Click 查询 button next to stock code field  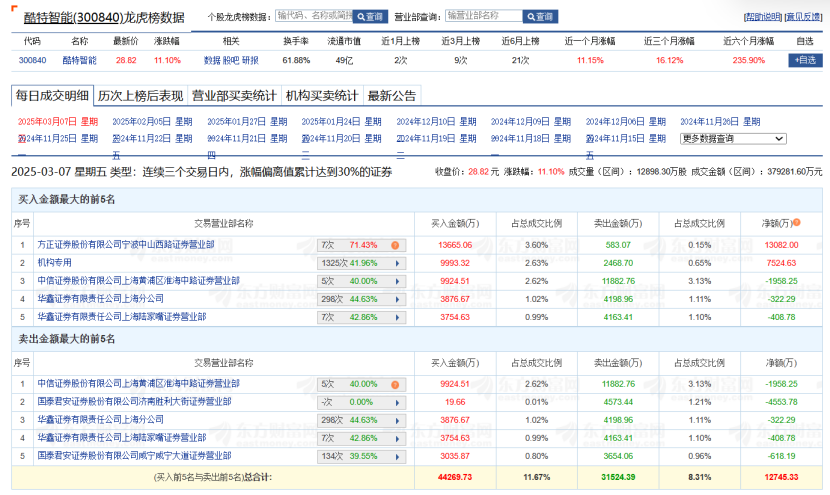click(370, 17)
